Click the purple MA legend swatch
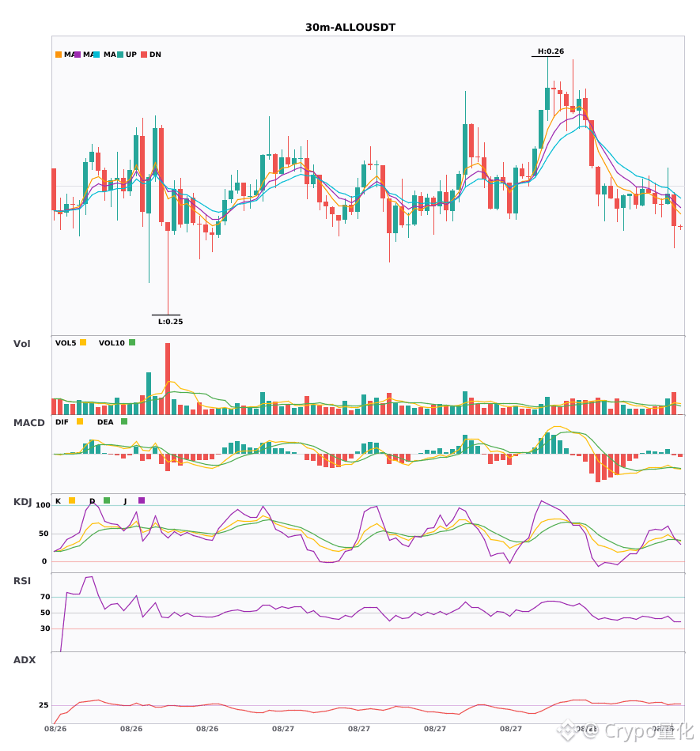 78,55
